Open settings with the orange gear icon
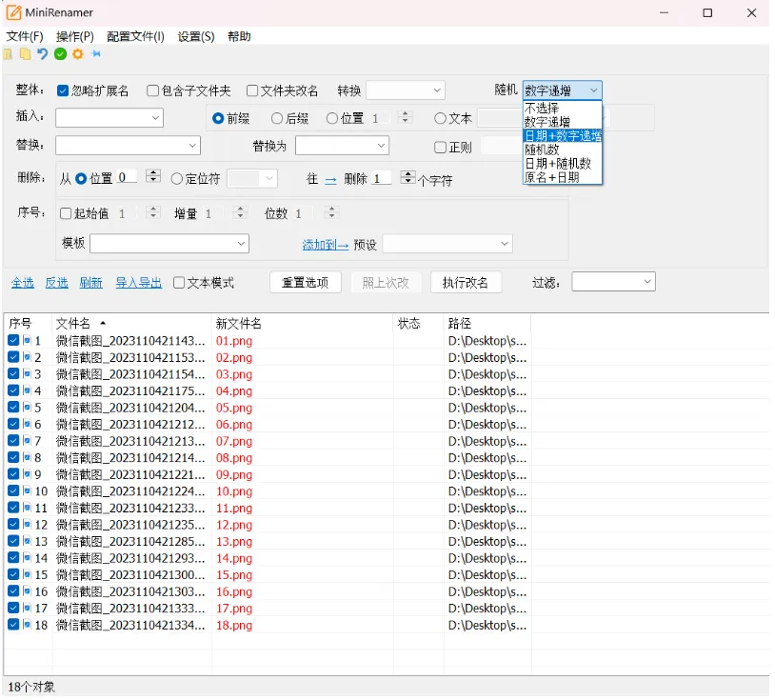Image resolution: width=775 pixels, height=700 pixels. point(78,54)
